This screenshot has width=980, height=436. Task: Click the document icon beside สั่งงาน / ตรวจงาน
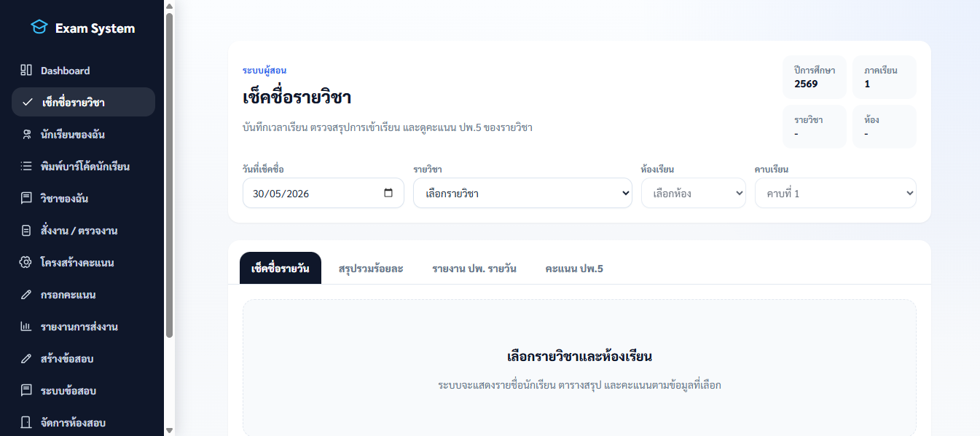click(x=26, y=231)
